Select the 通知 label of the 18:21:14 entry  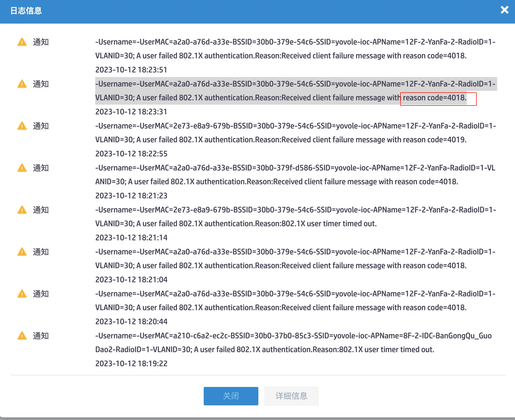41,210
